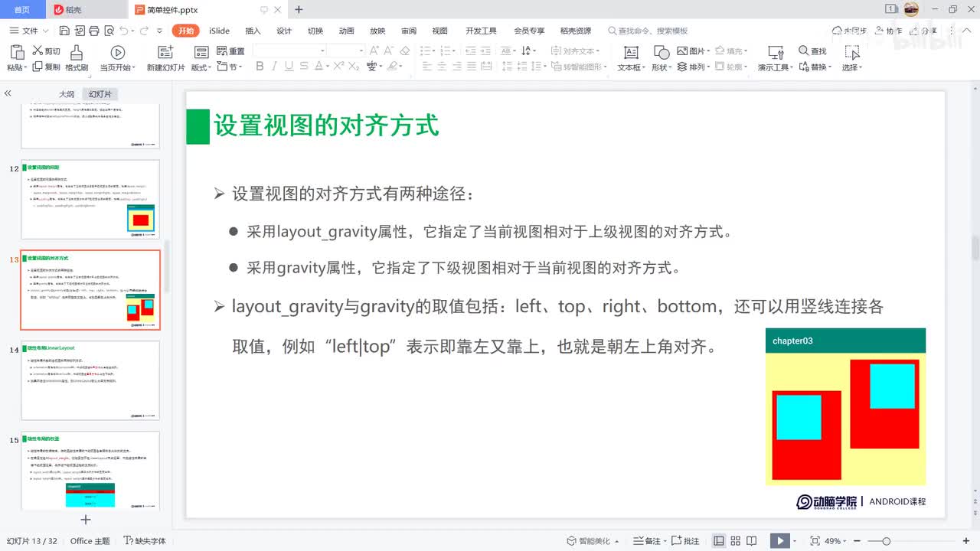Select slide 14 thumbnail

click(90, 380)
